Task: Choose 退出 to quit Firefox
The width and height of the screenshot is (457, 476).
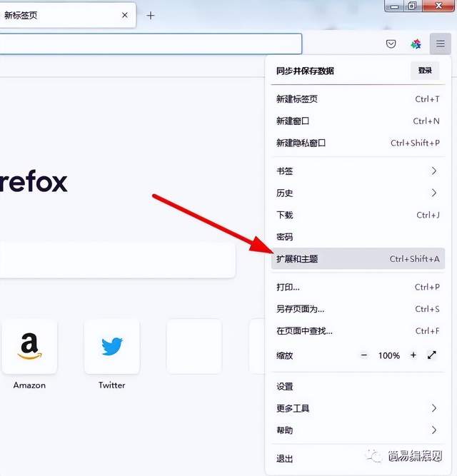Action: [358, 458]
